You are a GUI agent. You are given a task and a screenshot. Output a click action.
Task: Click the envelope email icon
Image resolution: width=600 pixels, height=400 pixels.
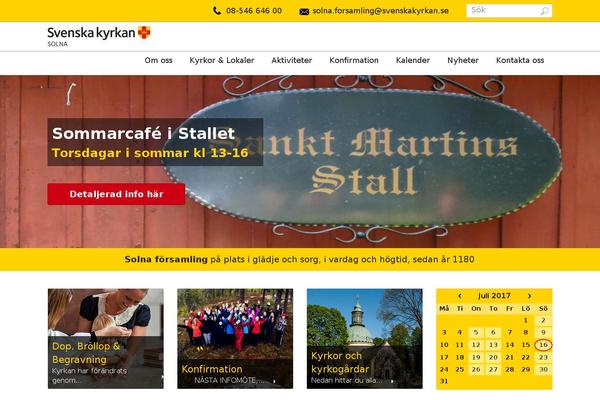(304, 11)
